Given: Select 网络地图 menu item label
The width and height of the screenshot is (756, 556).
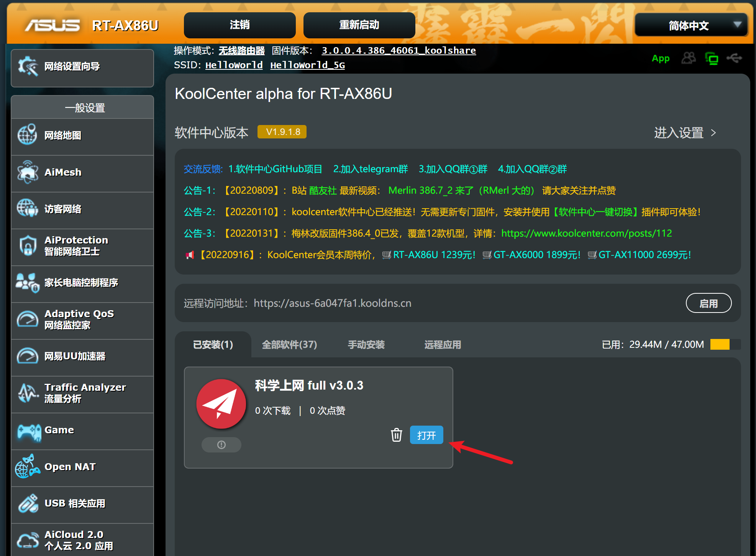Looking at the screenshot, I should pyautogui.click(x=63, y=135).
